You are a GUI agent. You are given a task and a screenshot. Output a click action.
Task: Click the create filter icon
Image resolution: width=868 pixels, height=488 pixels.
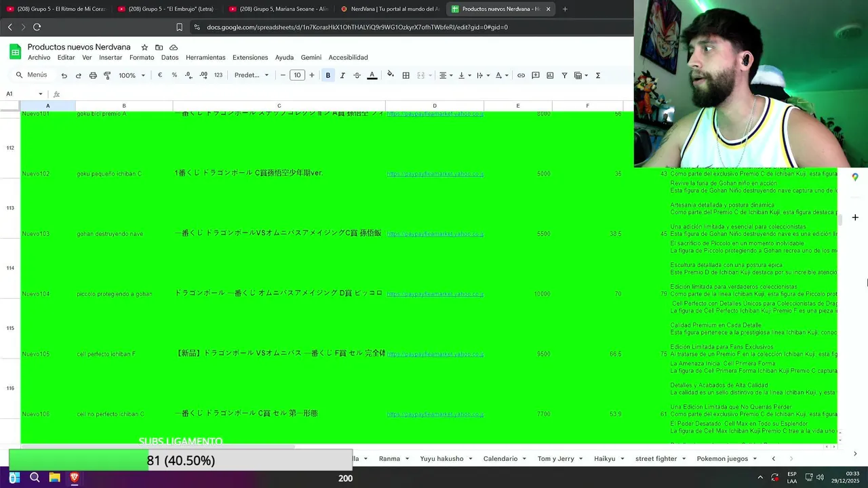(564, 75)
